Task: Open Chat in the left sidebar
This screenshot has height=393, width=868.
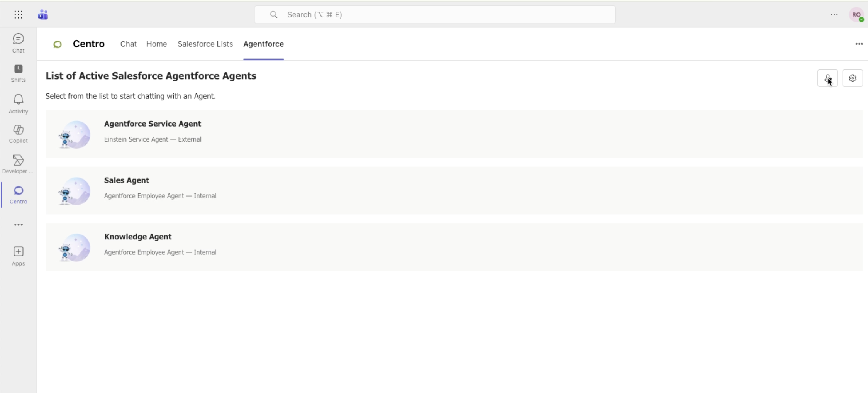Action: click(18, 43)
